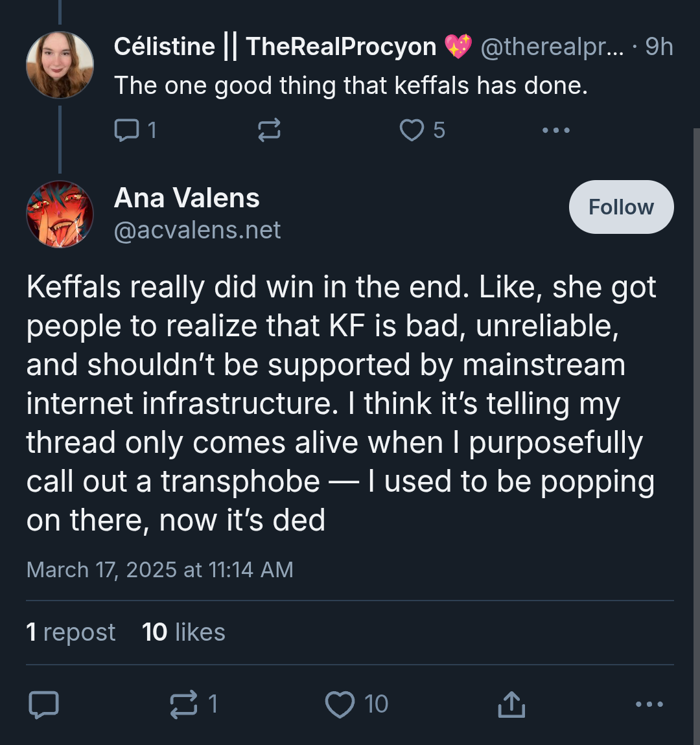Open the 9h timestamp on Célistine's post

(x=659, y=47)
